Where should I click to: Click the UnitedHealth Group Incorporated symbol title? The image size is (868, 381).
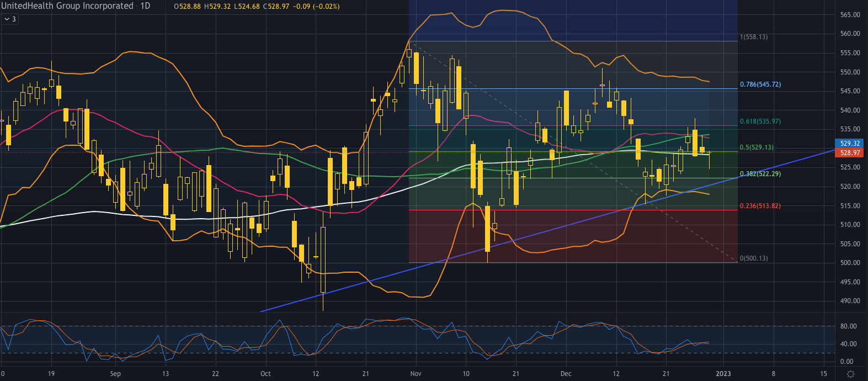(x=67, y=6)
